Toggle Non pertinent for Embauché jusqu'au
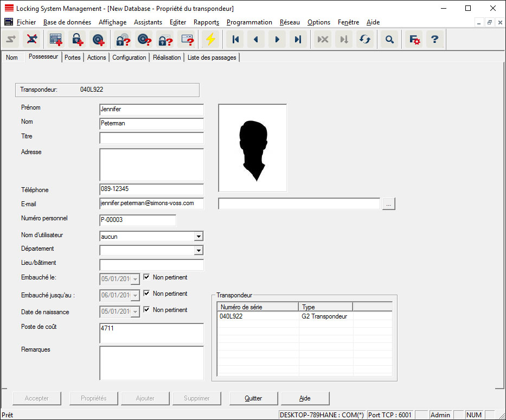The width and height of the screenshot is (506, 420). 146,294
